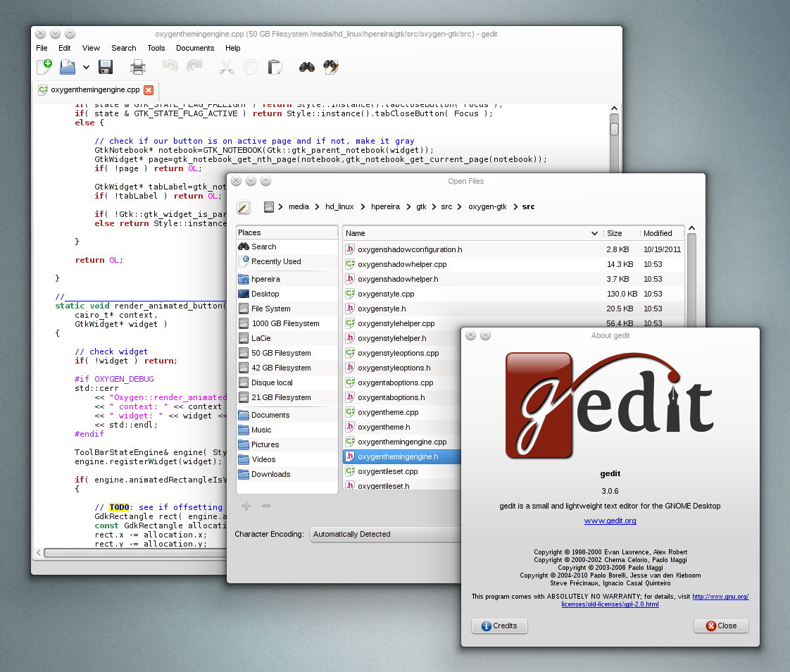Viewport: 790px width, 672px height.
Task: Click the minus remove bookmark button
Action: [266, 506]
